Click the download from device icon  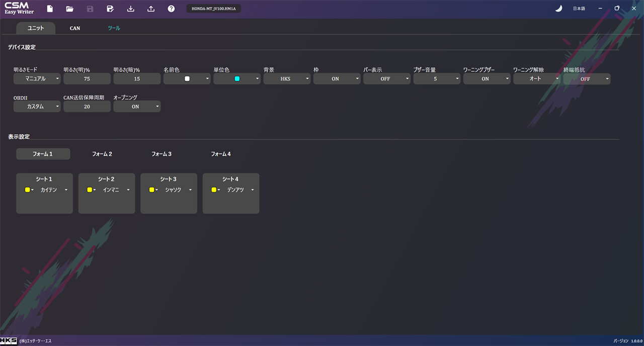pyautogui.click(x=131, y=9)
